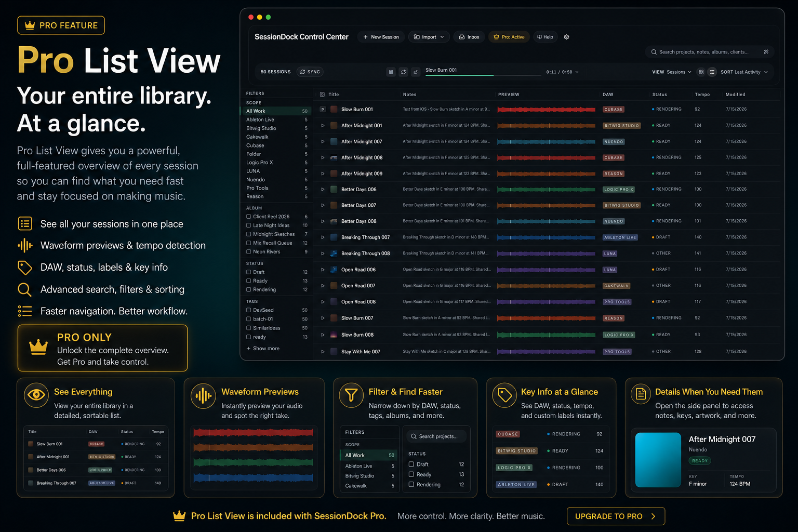Check the Client Reel 2026 album filter

pyautogui.click(x=248, y=217)
